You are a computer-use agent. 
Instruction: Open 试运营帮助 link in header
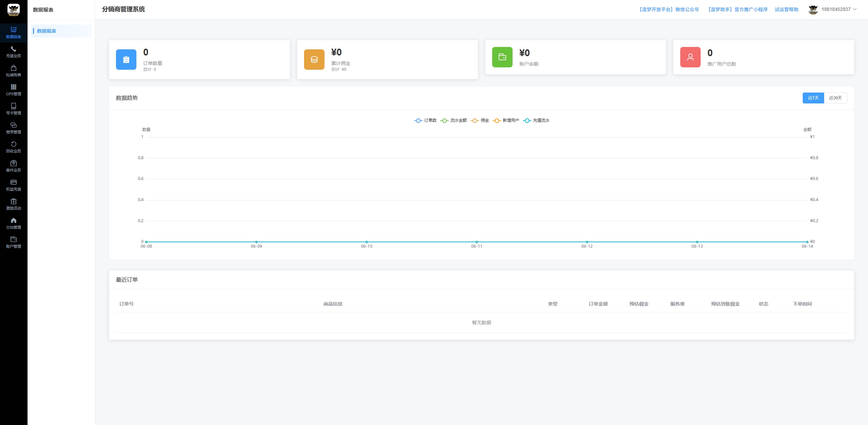(786, 10)
